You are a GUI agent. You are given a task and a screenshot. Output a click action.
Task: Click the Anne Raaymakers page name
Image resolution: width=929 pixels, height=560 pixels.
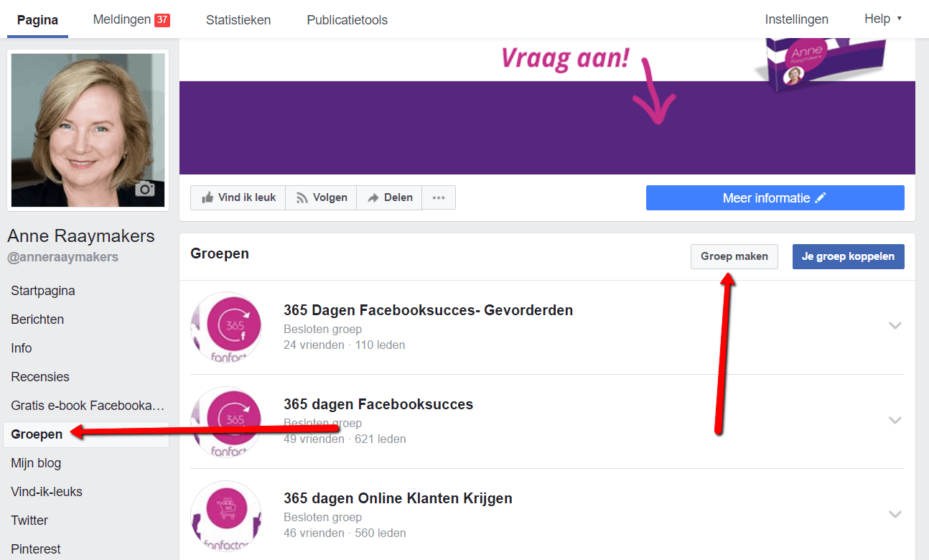81,236
